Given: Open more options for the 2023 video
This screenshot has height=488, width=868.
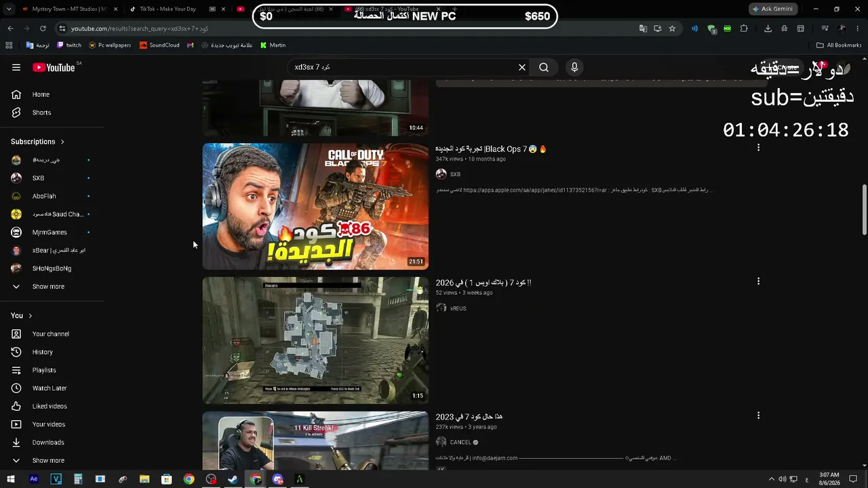Looking at the screenshot, I should tap(758, 415).
